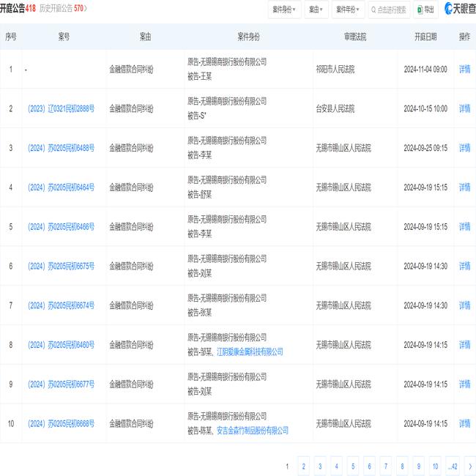Viewport: 476px width, 476px height.
Task: Go to pagination page 8
Action: coord(402,466)
